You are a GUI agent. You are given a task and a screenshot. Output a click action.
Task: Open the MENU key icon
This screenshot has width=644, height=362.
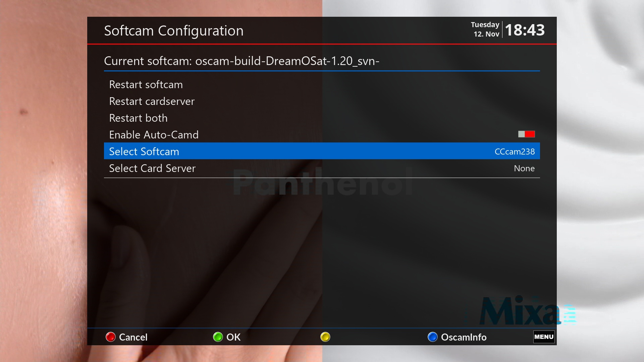pyautogui.click(x=544, y=337)
